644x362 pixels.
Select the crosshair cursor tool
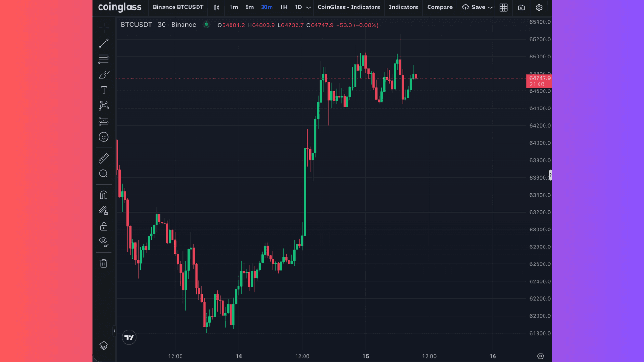click(x=104, y=28)
